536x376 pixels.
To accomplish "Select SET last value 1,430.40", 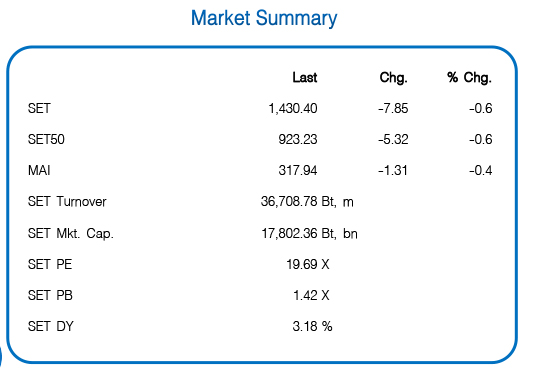I will (x=293, y=109).
